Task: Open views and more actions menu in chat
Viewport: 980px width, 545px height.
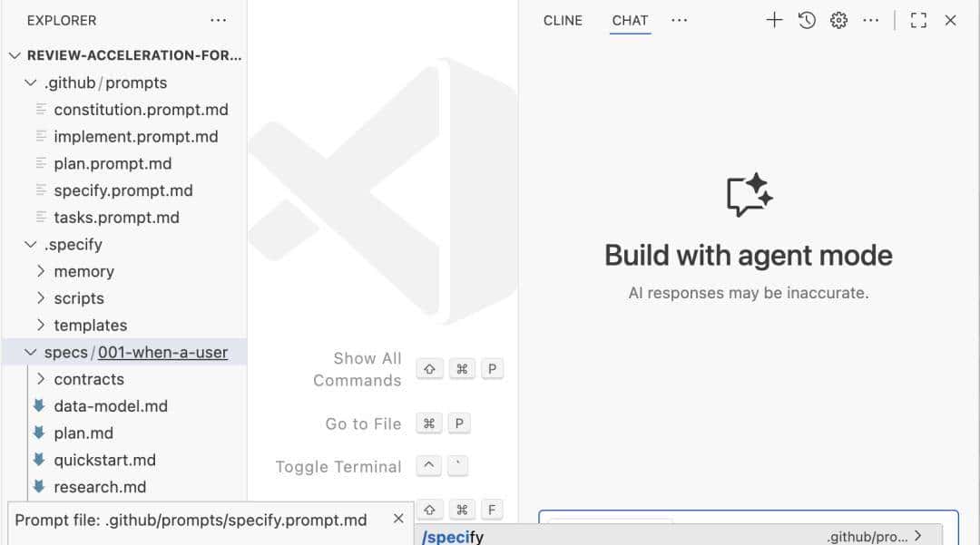Action: coord(870,20)
